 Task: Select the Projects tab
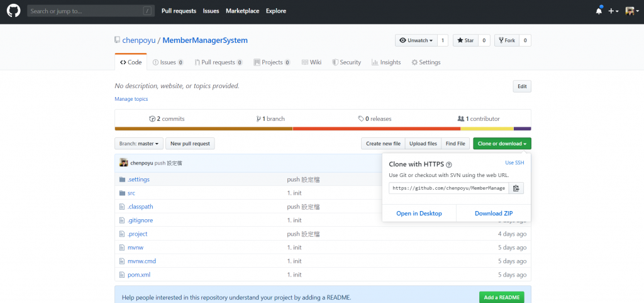272,62
